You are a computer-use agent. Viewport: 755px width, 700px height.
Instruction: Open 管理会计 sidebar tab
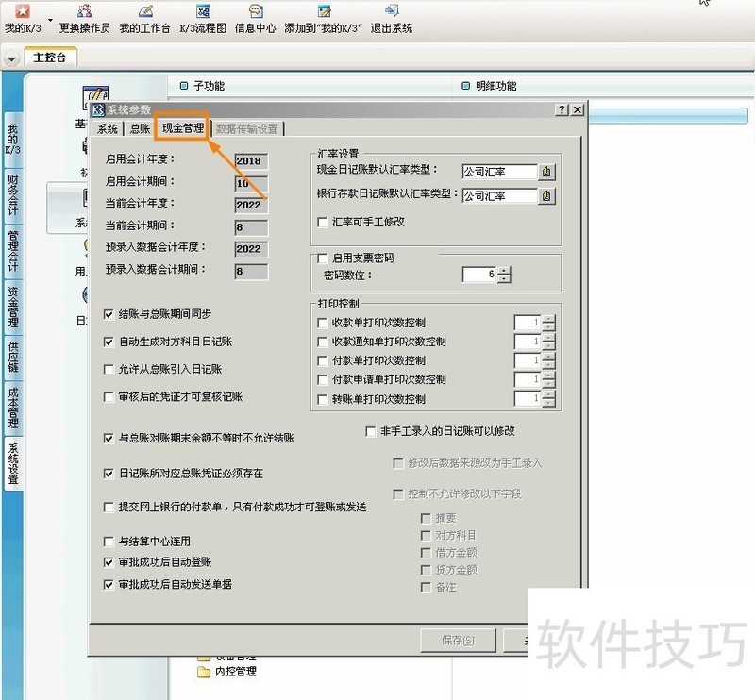tap(13, 250)
